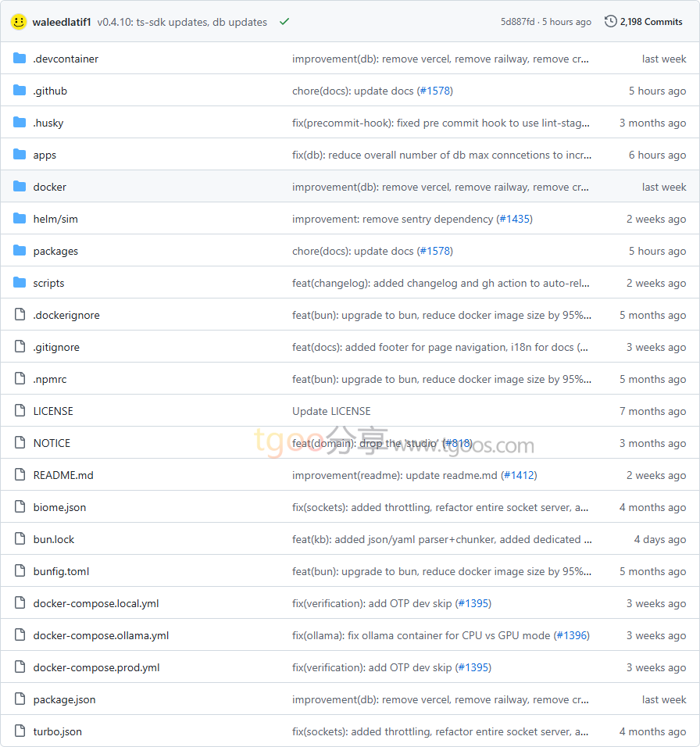Screen dimensions: 700x747
Task: Open the packages directory
Action: [55, 251]
